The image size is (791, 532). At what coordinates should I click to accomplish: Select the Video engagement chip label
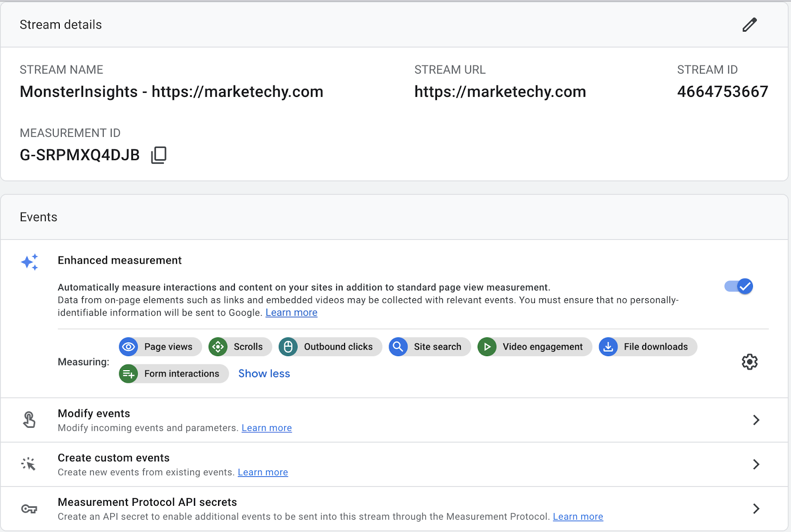pyautogui.click(x=543, y=347)
